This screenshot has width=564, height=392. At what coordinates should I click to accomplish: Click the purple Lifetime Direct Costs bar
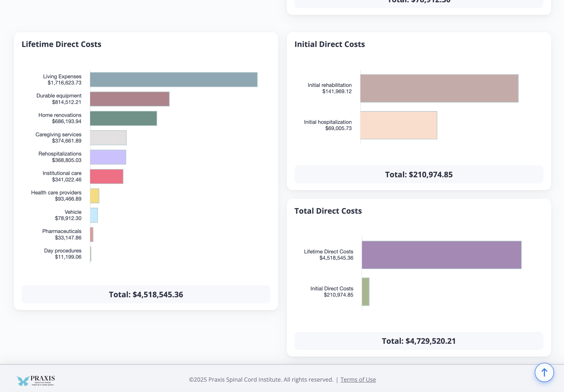pos(442,255)
